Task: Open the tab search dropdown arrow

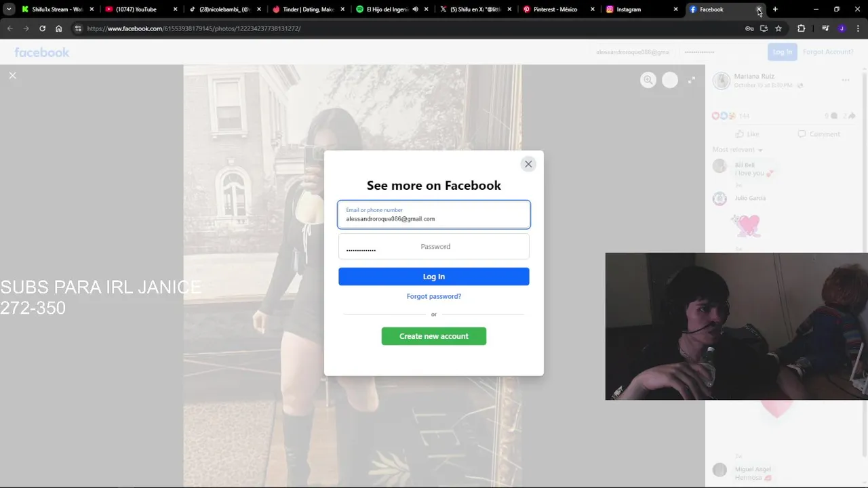Action: click(x=9, y=9)
